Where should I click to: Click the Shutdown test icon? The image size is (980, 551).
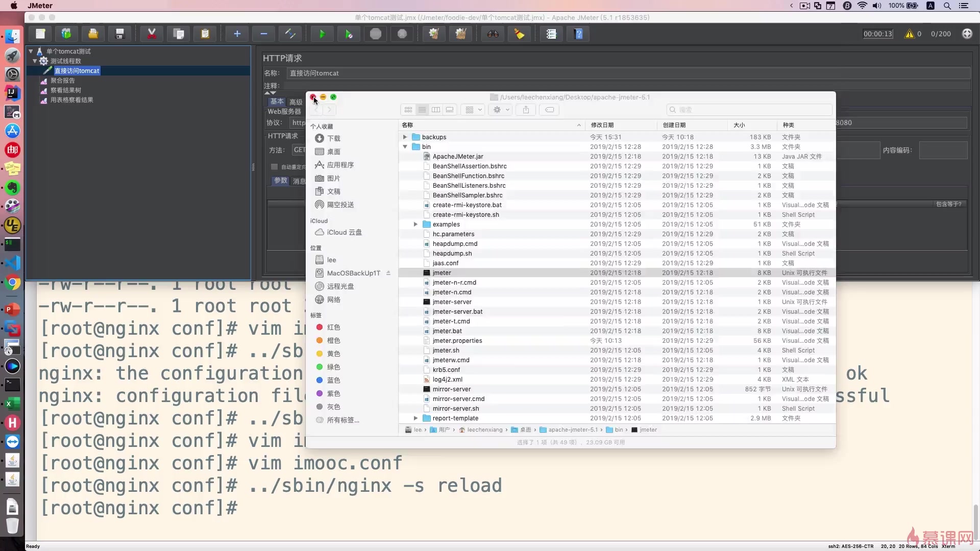pyautogui.click(x=402, y=34)
